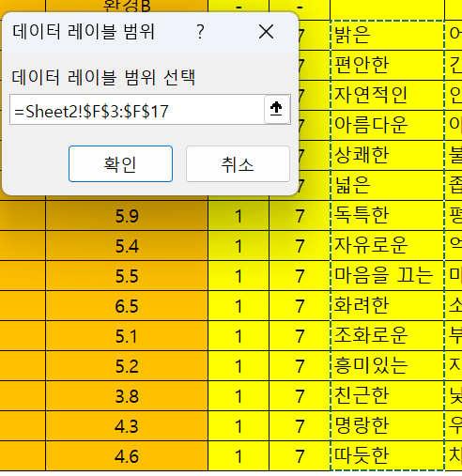Select the cell containing 자연적인
The image size is (462, 476).
click(x=387, y=95)
